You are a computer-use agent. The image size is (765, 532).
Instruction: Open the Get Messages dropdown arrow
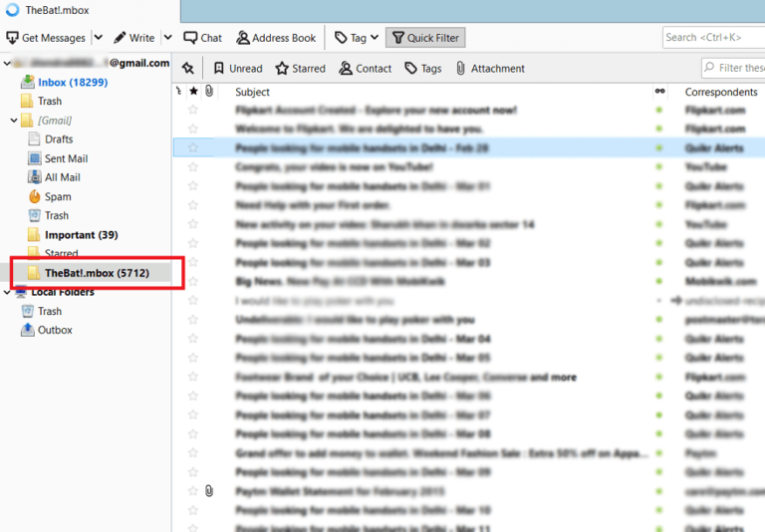(98, 37)
